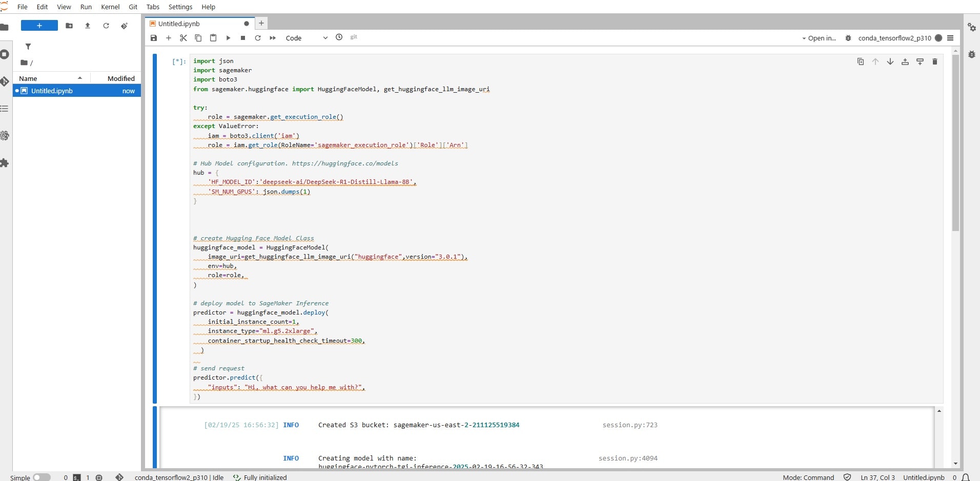The width and height of the screenshot is (980, 481).
Task: Open the Settings menu
Action: [180, 7]
